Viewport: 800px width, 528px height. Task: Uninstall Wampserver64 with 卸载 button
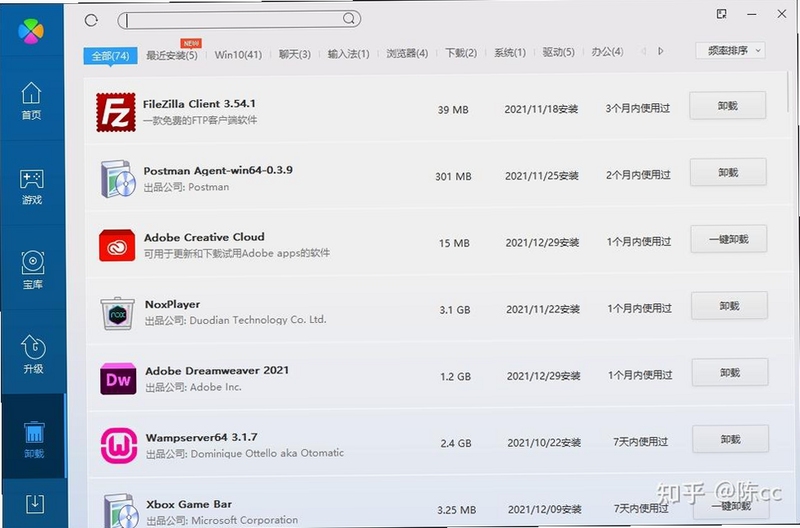pos(731,439)
